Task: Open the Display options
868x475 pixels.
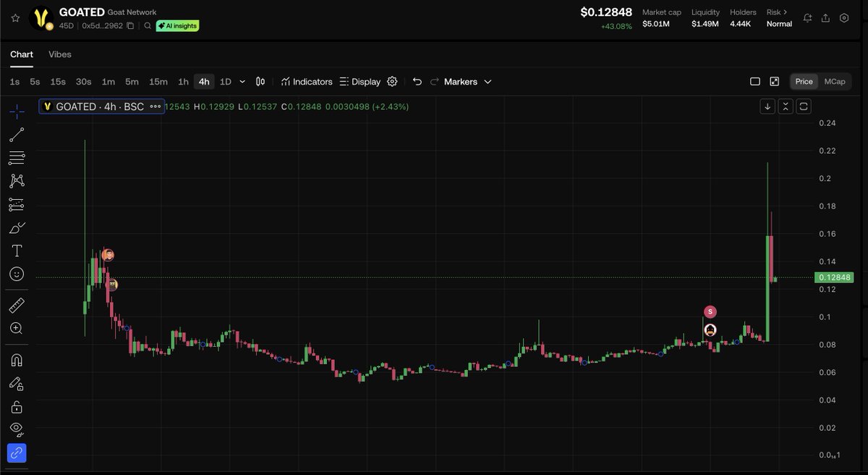Action: (x=359, y=82)
